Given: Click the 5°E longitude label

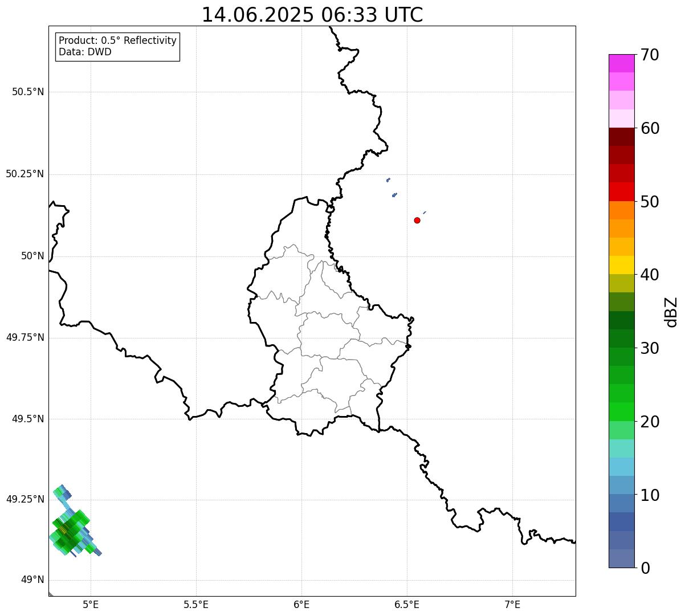Looking at the screenshot, I should [91, 605].
